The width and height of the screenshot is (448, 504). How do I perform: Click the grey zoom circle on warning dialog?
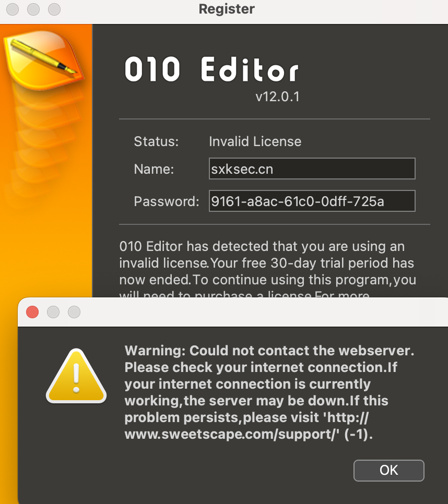pos(74,312)
